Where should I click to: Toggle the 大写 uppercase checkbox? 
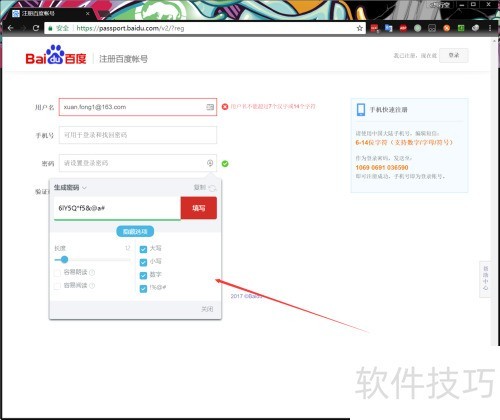pos(143,249)
